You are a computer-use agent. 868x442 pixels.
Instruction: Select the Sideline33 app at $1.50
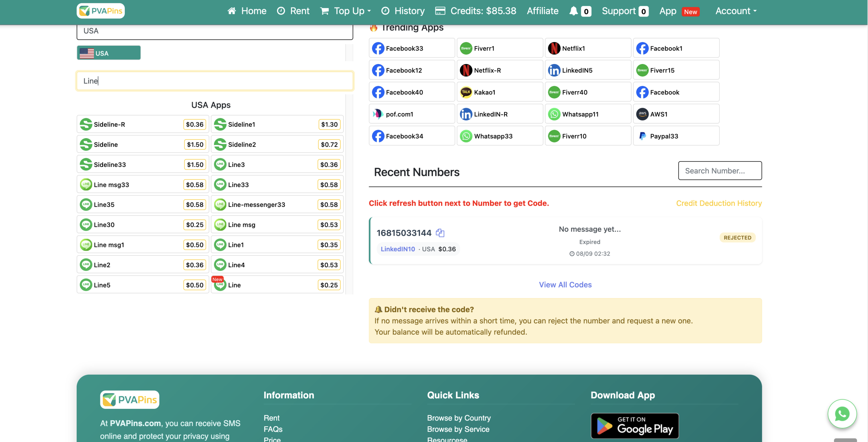[x=143, y=165]
